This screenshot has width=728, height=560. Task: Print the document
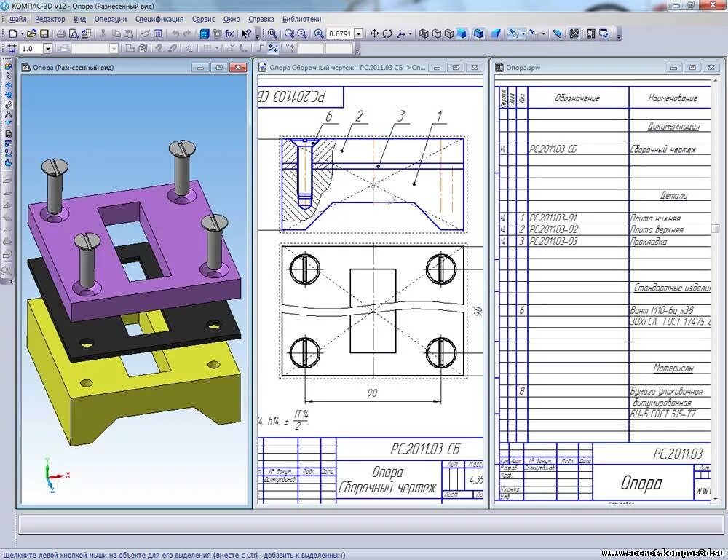pos(61,33)
